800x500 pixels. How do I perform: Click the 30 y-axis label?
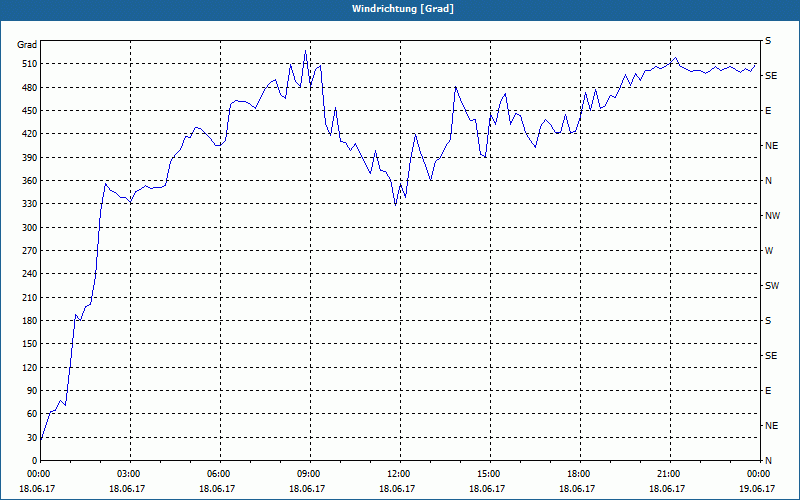pos(31,438)
